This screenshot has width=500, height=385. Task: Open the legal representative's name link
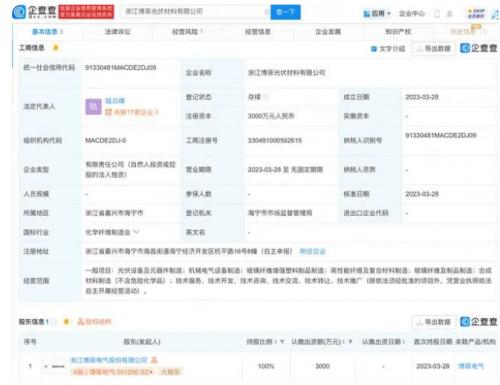115,101
